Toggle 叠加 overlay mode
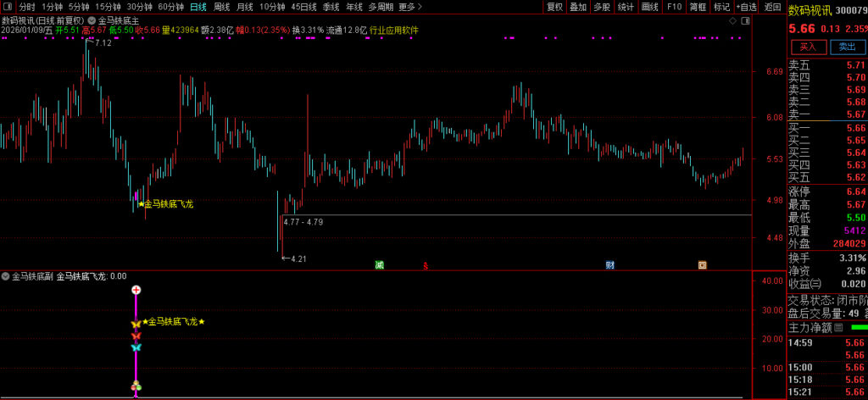The height and width of the screenshot is (400, 868). [x=578, y=7]
